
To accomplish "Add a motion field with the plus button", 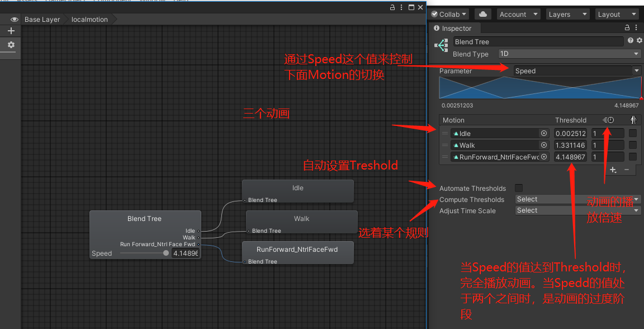I will tap(614, 170).
